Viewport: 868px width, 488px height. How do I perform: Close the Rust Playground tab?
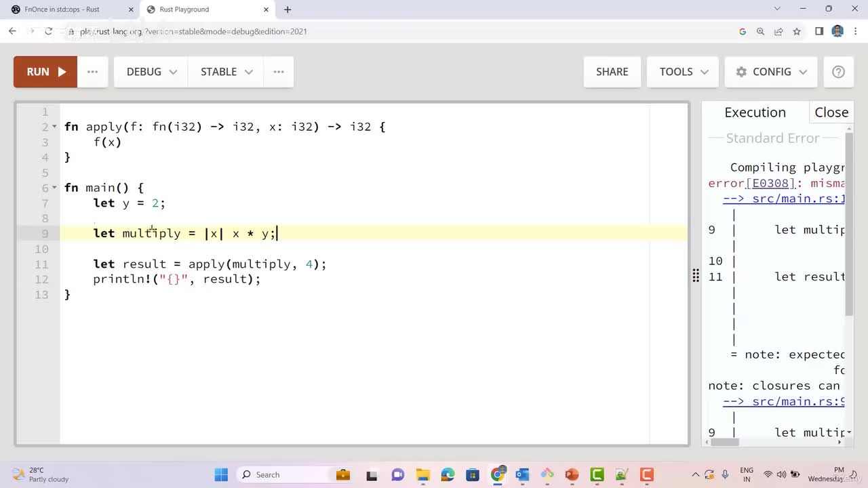[x=266, y=9]
